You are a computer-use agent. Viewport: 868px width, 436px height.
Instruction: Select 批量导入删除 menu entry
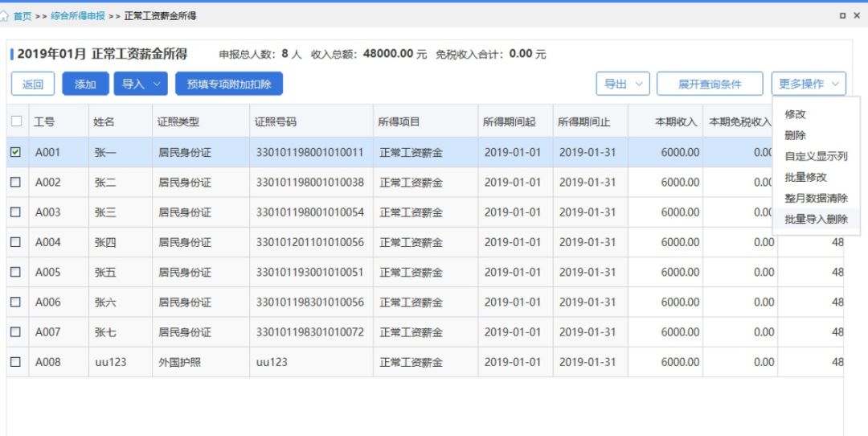click(x=816, y=220)
